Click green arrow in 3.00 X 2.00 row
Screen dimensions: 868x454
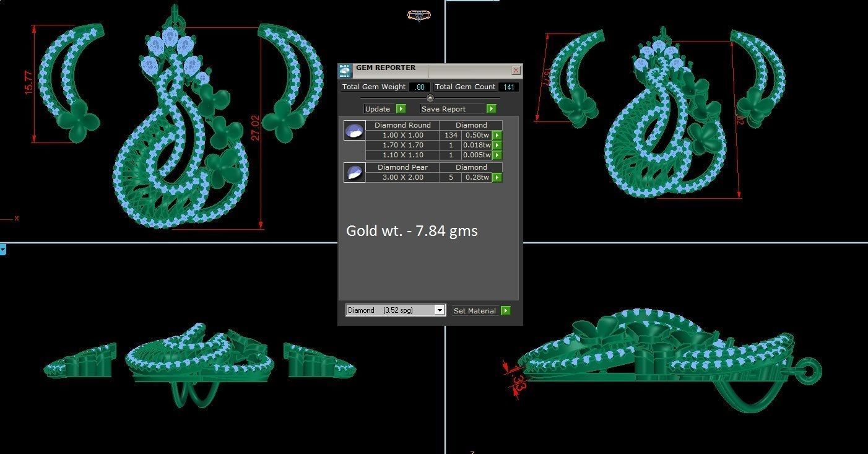point(497,177)
